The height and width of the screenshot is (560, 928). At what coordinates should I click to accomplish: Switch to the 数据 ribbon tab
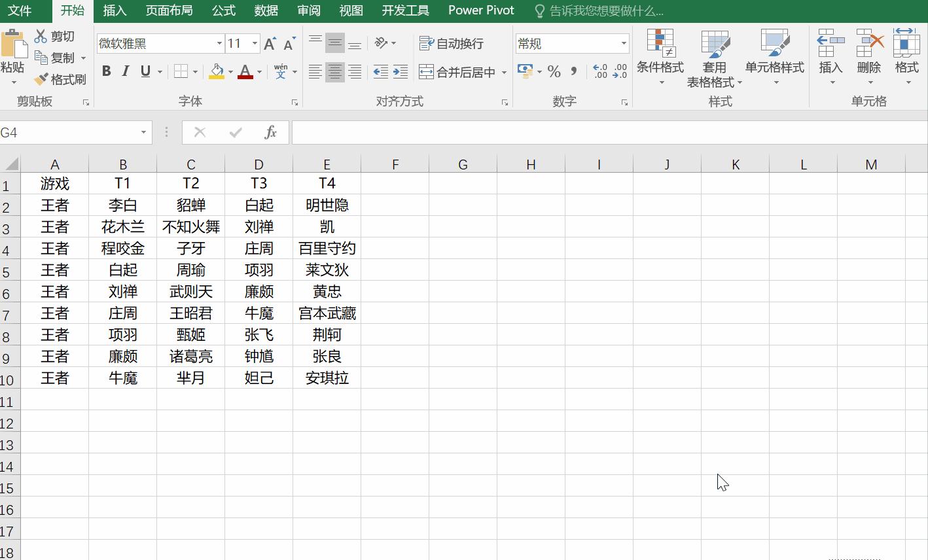point(266,10)
